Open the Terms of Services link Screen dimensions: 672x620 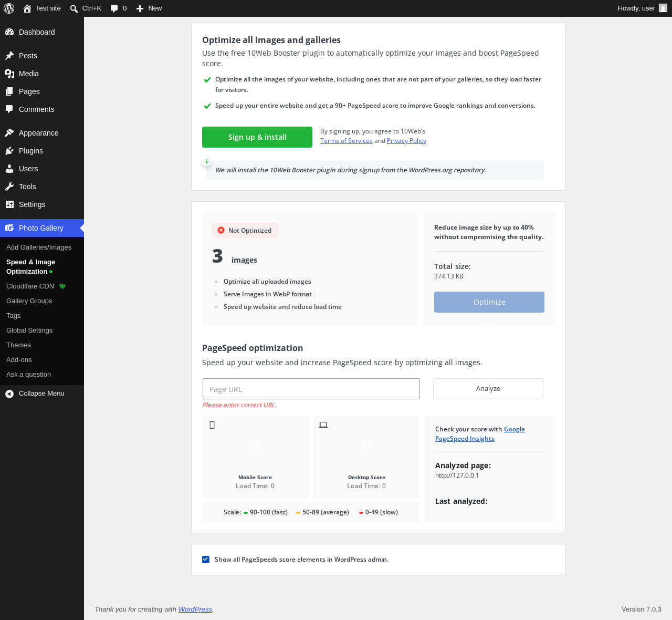tap(346, 141)
